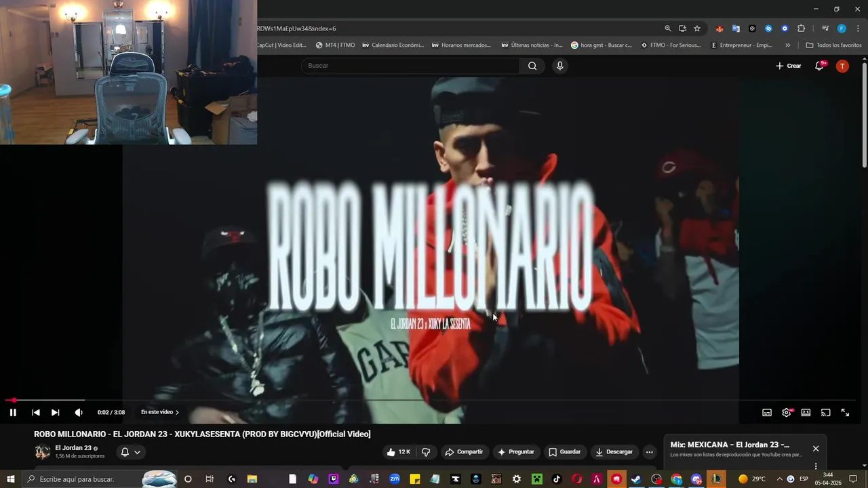Open the El Jordan 23 channel avatar

coord(43,452)
